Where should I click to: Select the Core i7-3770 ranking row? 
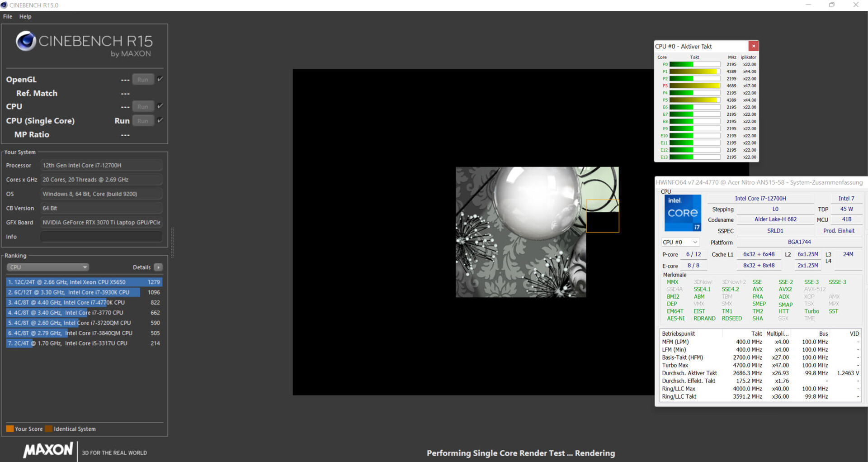coord(84,313)
